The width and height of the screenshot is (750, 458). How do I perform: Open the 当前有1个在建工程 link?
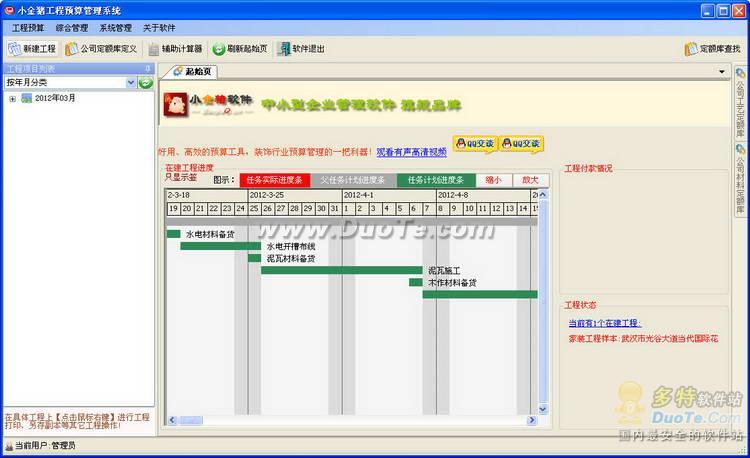605,323
